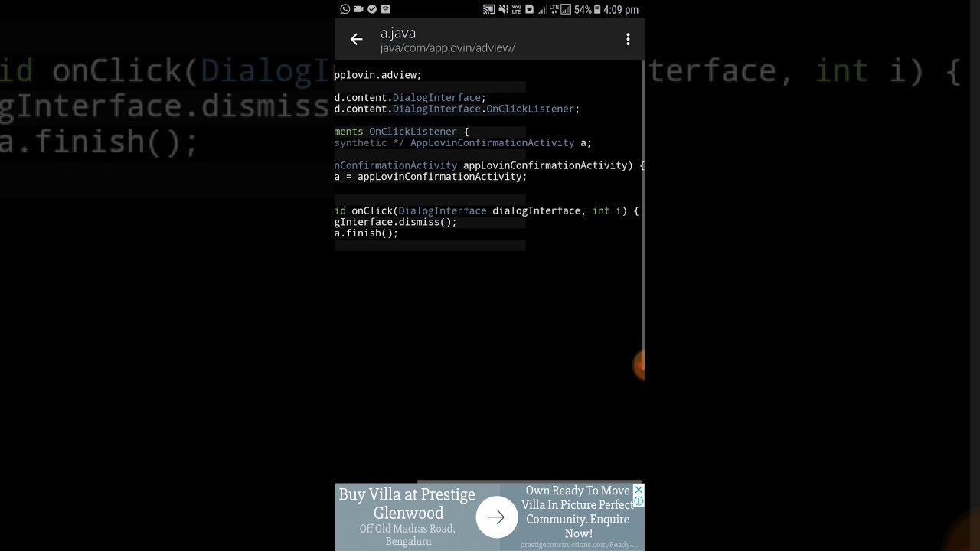
Task: Tap the screen cast status icon
Action: pos(488,9)
